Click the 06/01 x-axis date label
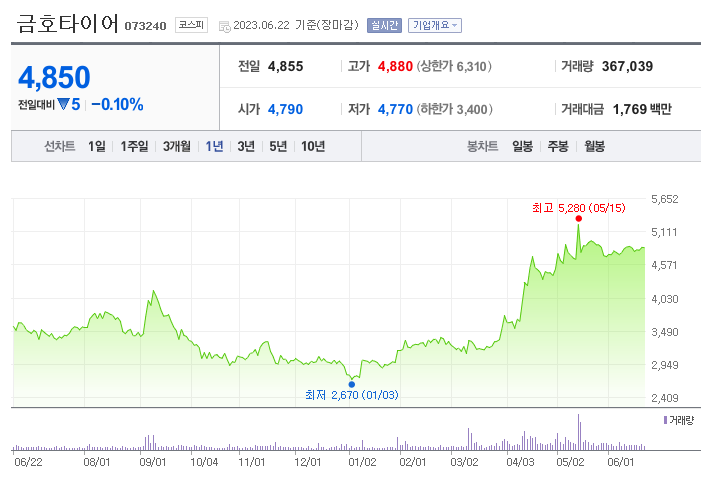This screenshot has height=485, width=701. click(x=621, y=462)
